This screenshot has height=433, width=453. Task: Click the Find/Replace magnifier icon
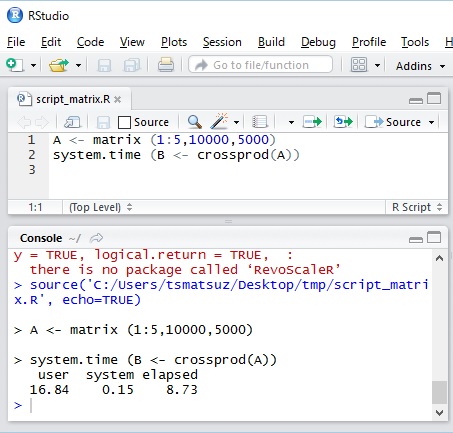point(195,122)
